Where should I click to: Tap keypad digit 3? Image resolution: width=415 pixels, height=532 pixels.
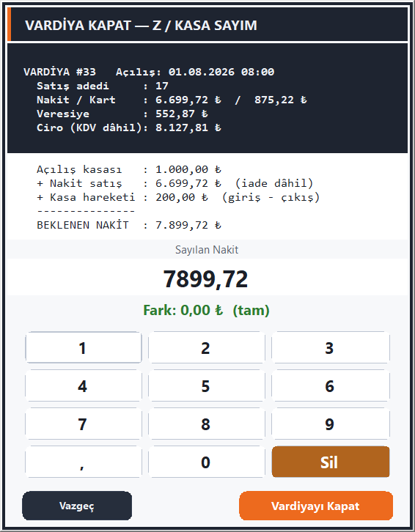point(331,348)
